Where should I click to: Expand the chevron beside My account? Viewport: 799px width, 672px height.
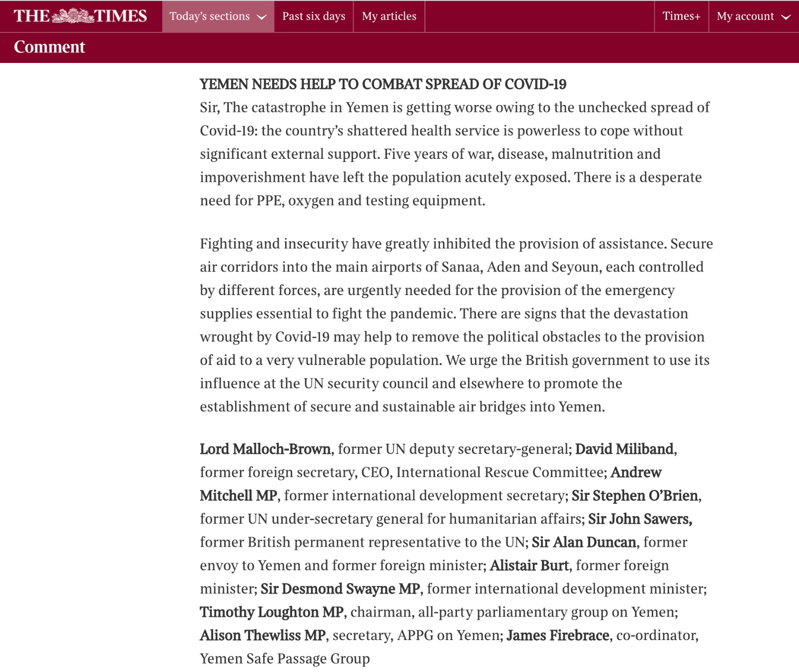click(786, 17)
